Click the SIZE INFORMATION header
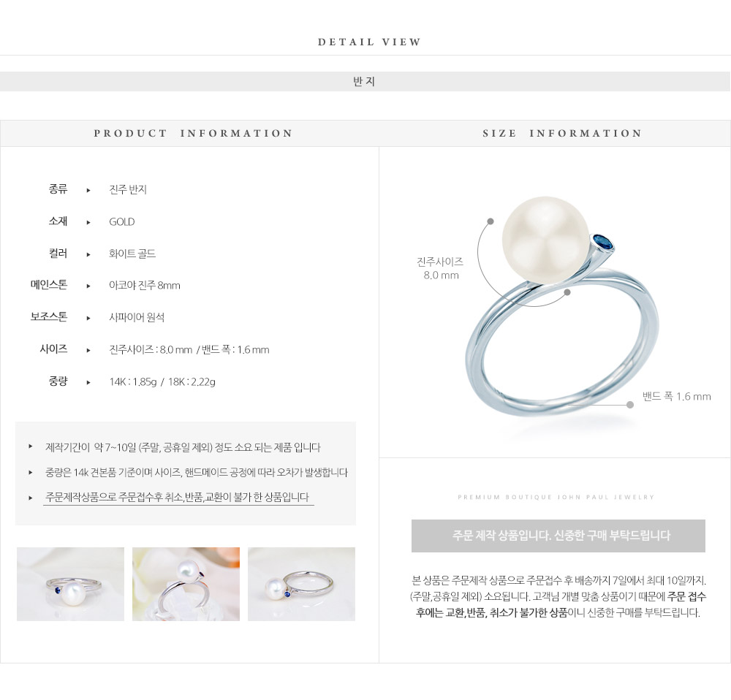Screen dimensions: 731x700 coord(561,133)
